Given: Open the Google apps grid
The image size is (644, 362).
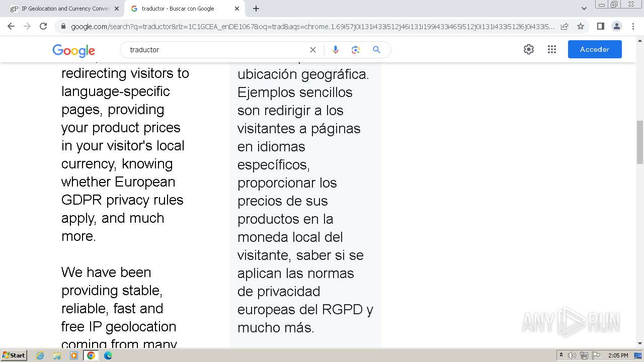Looking at the screenshot, I should coord(552,49).
